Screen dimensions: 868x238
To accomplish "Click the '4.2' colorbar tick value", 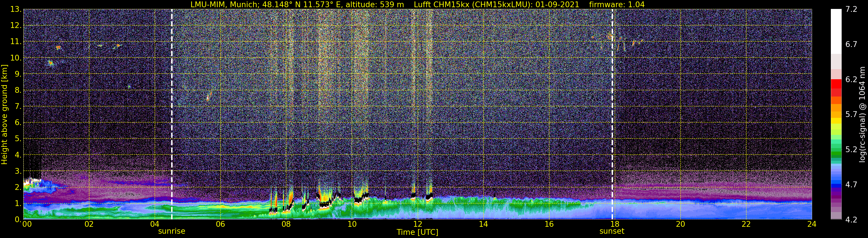I will [x=851, y=220].
